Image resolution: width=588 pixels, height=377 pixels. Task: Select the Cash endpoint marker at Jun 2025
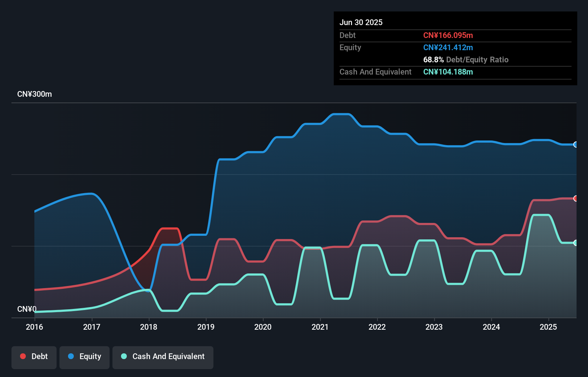click(575, 243)
